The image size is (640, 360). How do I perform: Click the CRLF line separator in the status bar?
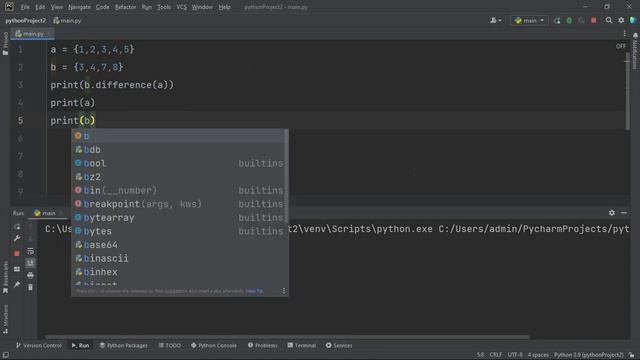pyautogui.click(x=496, y=355)
